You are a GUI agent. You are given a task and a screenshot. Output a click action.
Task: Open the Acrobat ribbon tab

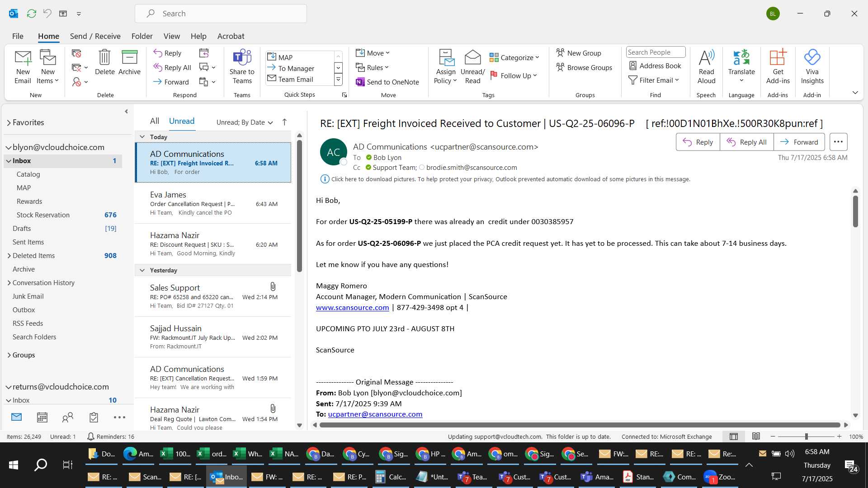231,36
